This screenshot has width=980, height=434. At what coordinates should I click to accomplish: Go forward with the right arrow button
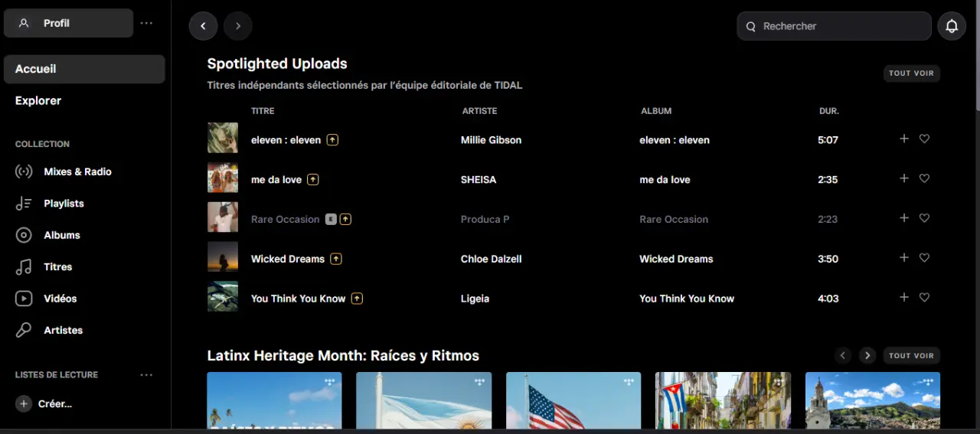[238, 26]
